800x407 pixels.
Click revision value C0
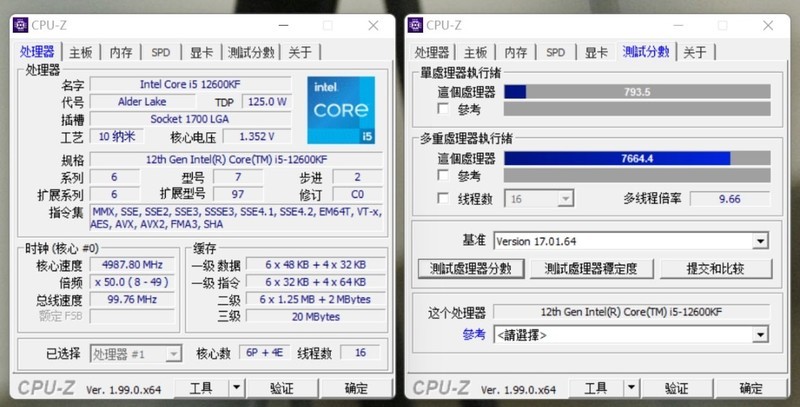(357, 194)
